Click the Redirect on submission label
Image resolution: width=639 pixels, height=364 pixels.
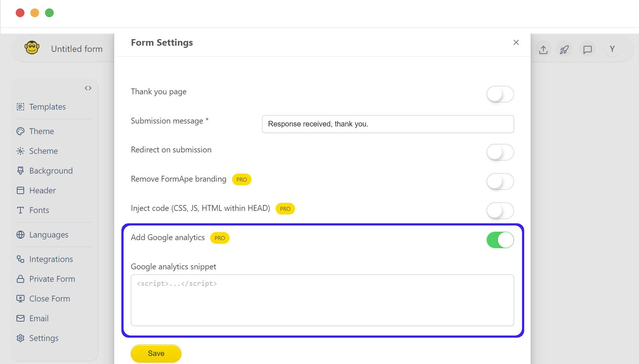171,150
